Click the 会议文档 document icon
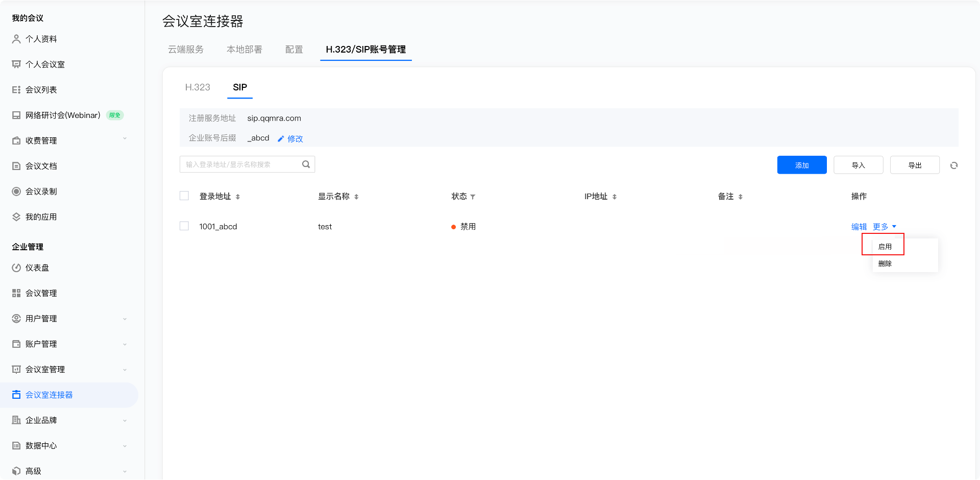 16,166
